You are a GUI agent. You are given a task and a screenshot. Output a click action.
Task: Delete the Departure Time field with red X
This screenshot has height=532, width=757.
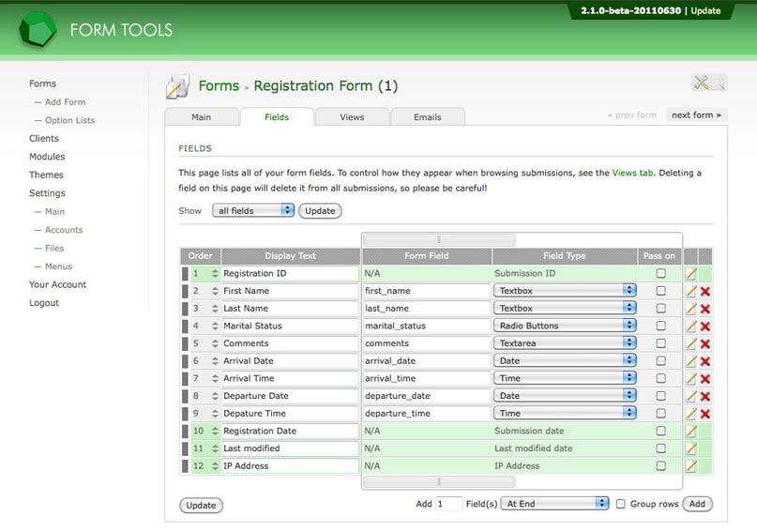tap(705, 414)
